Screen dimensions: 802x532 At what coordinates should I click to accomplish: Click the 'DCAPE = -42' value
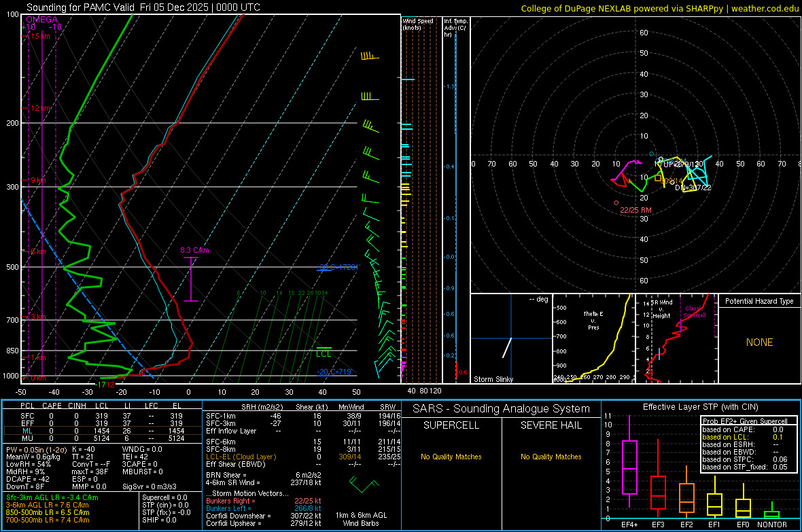[28, 479]
